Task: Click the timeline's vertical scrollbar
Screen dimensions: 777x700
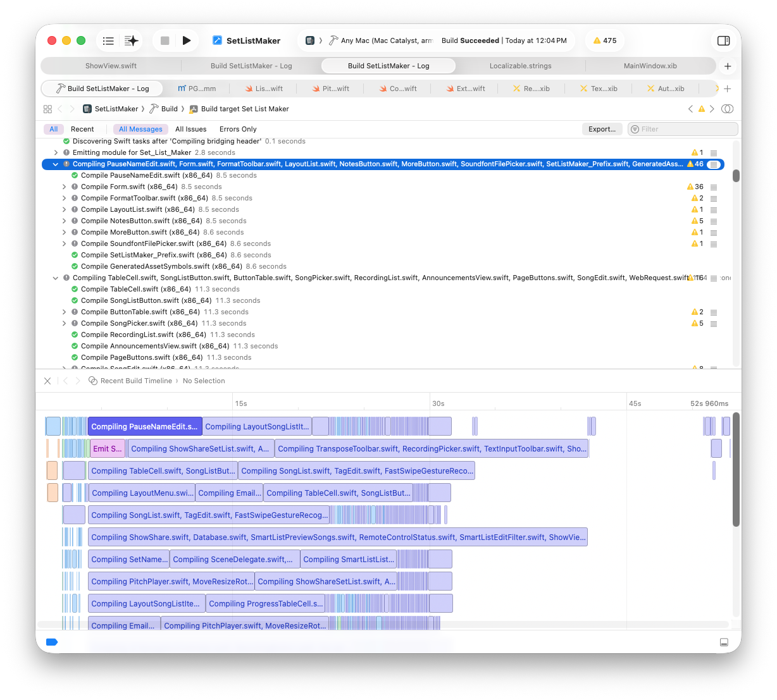Action: [736, 468]
